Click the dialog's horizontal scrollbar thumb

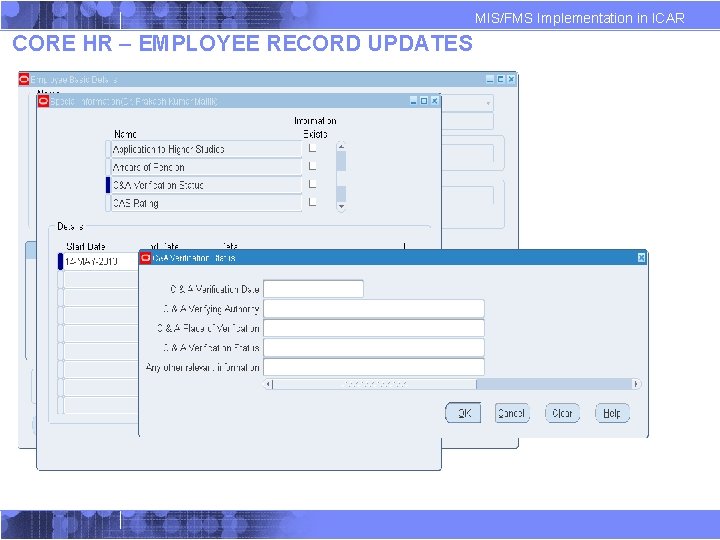[375, 384]
